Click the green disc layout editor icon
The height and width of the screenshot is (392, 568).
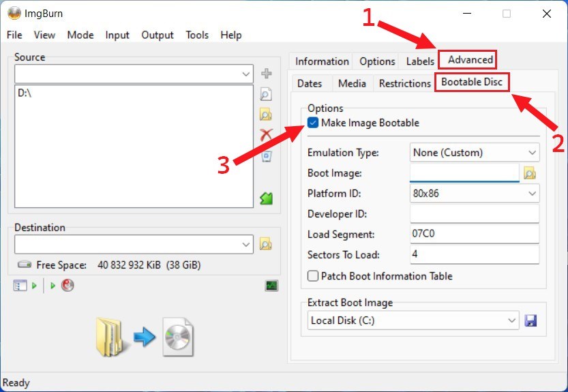coord(266,198)
